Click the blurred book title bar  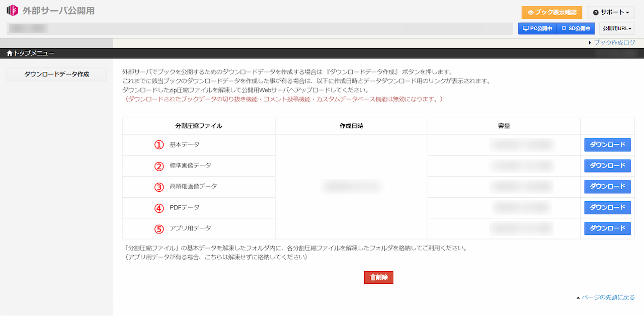257,29
